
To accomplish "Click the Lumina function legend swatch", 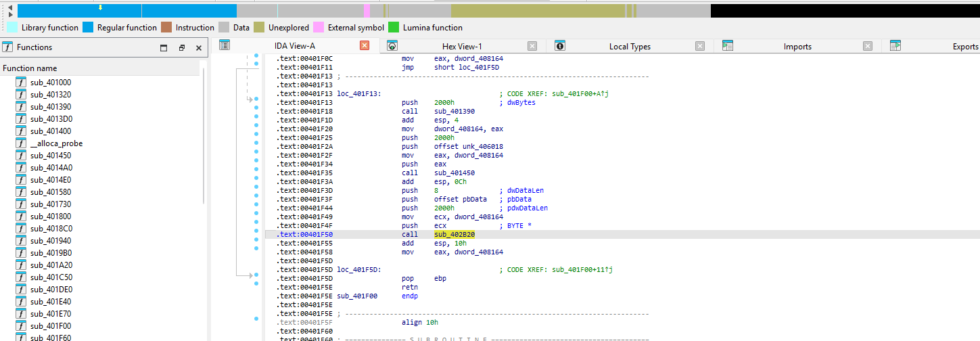I will coord(394,28).
